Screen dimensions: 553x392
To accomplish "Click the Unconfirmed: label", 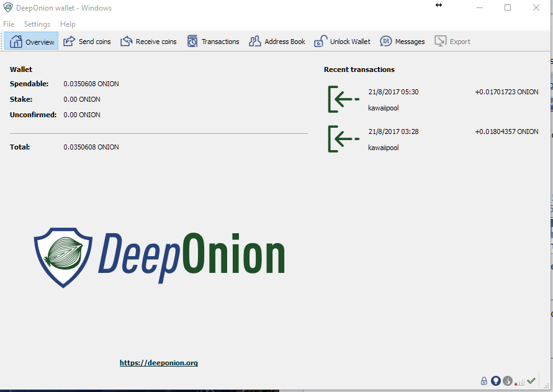I will click(x=33, y=115).
